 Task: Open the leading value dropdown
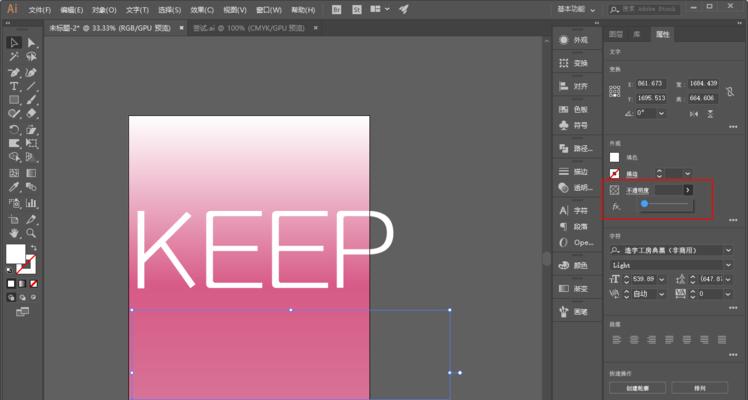[728, 279]
